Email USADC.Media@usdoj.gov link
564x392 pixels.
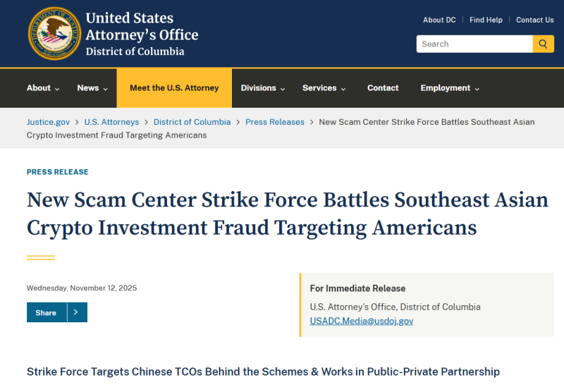coord(362,321)
